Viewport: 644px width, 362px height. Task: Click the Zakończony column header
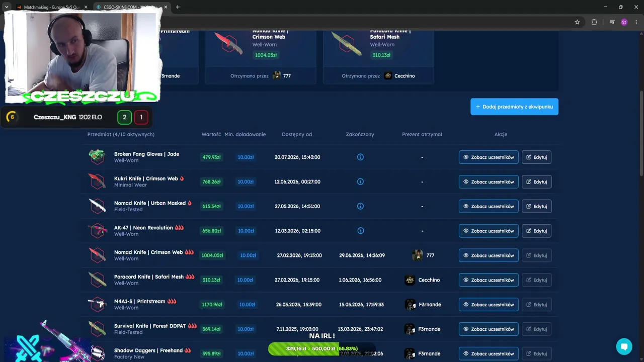tap(360, 134)
